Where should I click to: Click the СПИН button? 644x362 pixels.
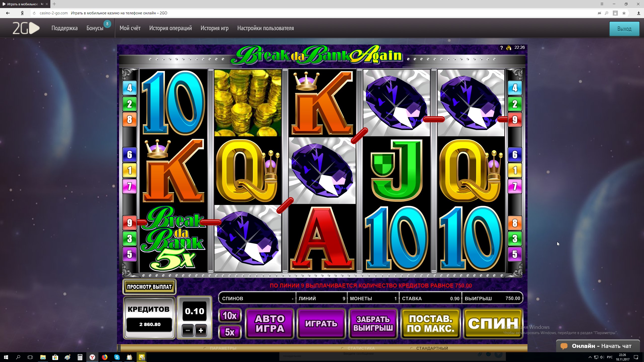[493, 324]
